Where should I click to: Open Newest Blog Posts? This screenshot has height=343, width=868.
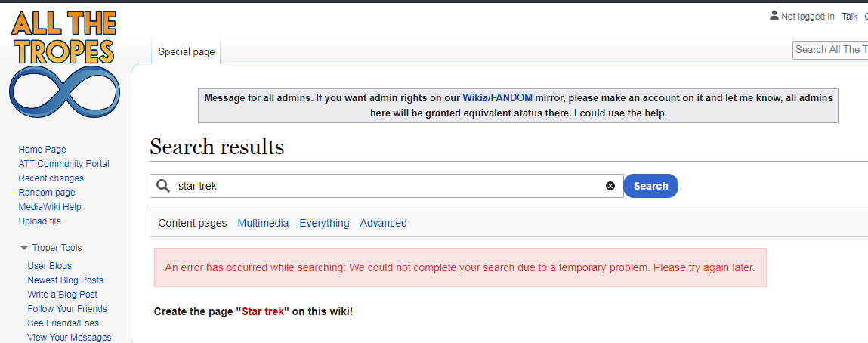tap(65, 280)
